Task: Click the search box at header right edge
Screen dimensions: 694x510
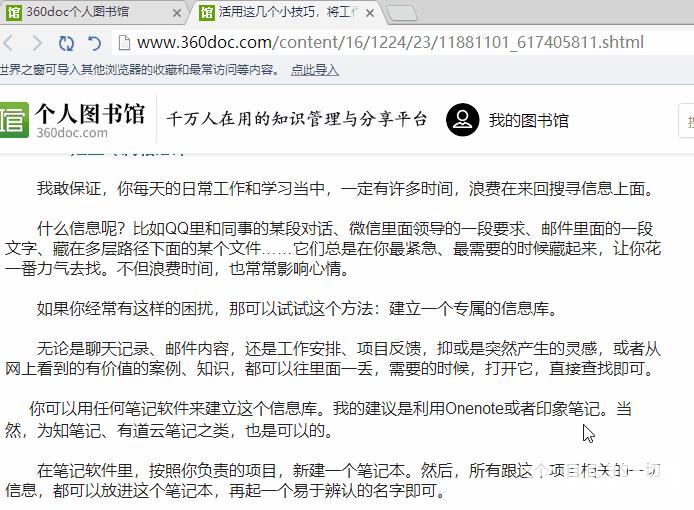Action: (686, 120)
